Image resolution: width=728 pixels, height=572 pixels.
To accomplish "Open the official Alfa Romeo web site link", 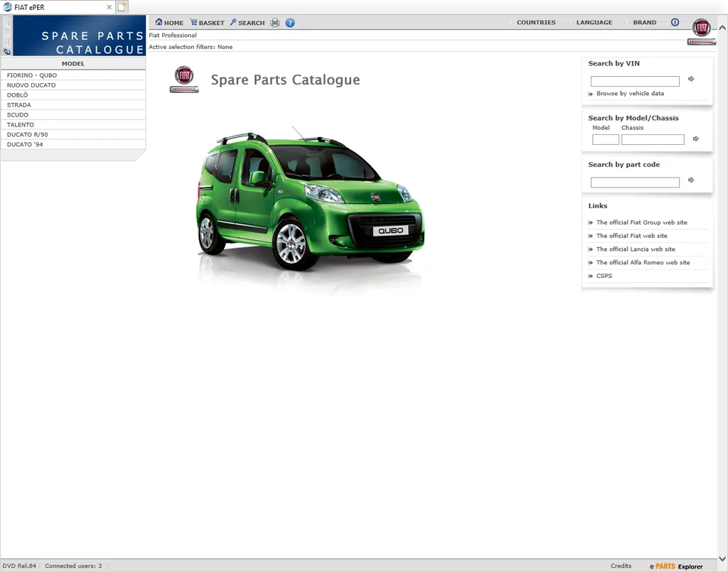I will pyautogui.click(x=643, y=263).
